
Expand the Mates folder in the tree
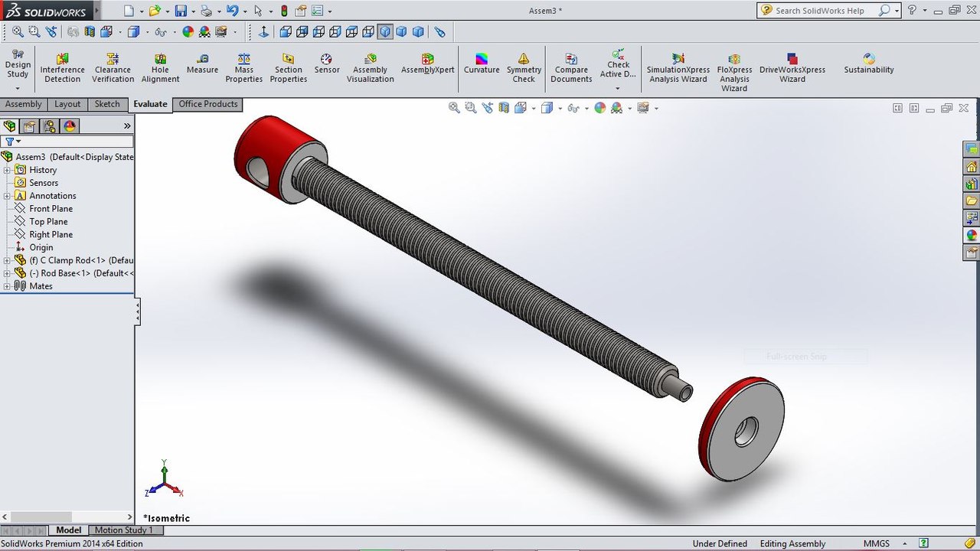point(7,286)
